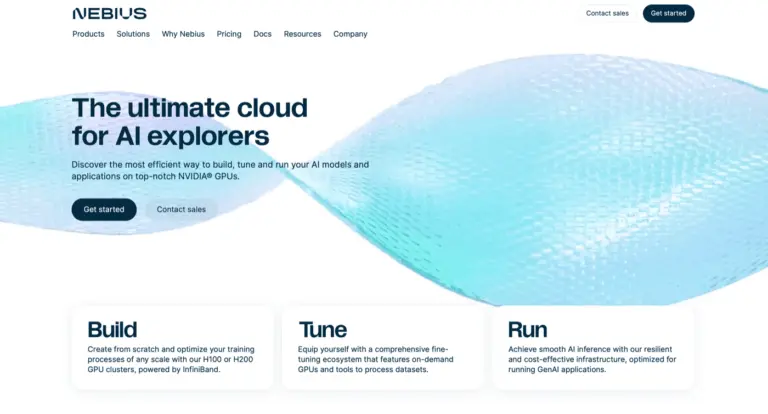The height and width of the screenshot is (414, 768).
Task: Click the hero Contact sales button
Action: [181, 209]
